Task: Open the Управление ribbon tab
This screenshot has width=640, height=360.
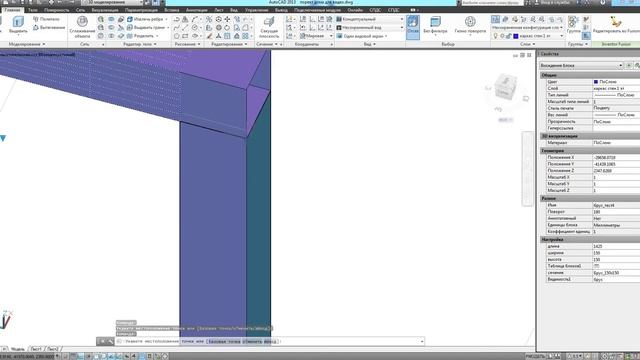Action: pos(257,10)
